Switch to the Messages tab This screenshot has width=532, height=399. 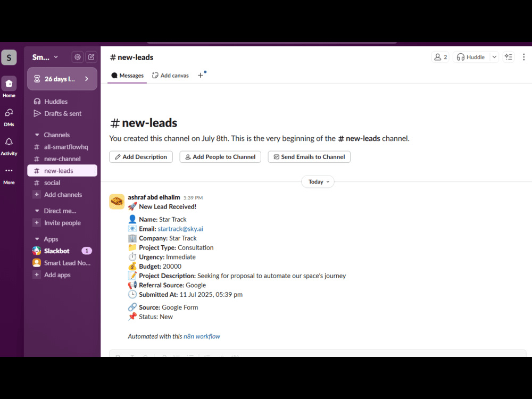(x=127, y=76)
